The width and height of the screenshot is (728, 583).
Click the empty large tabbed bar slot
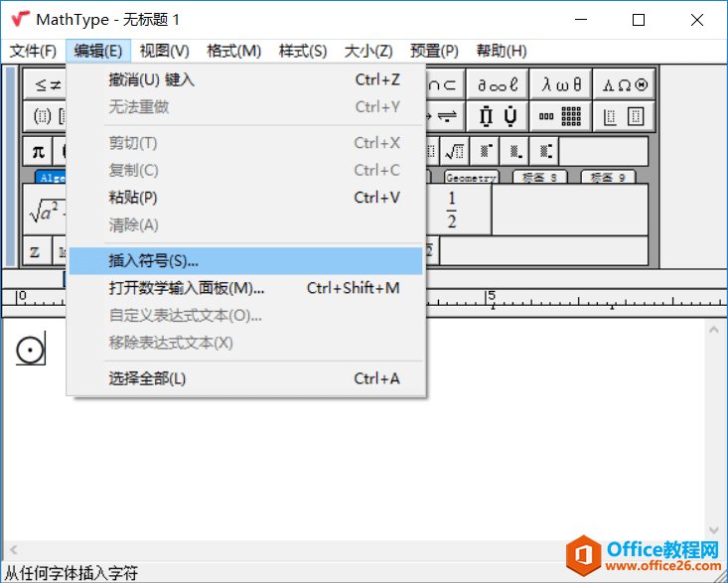[570, 210]
